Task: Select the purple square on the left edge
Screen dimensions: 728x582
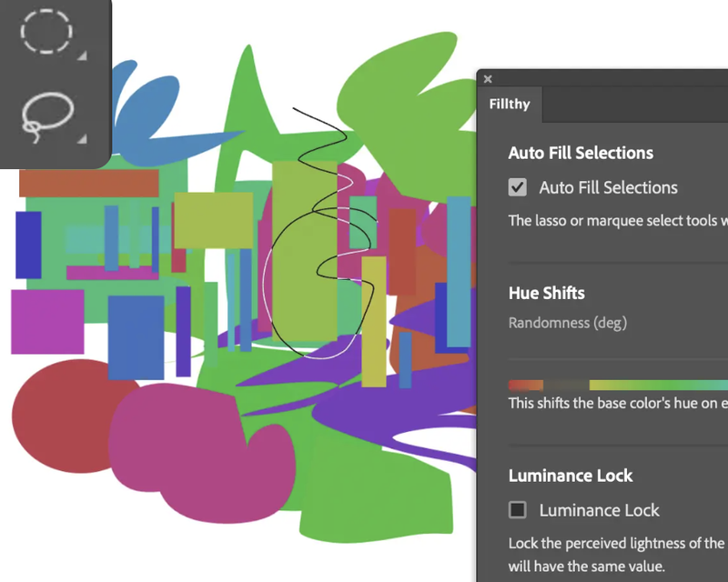Action: [47, 321]
